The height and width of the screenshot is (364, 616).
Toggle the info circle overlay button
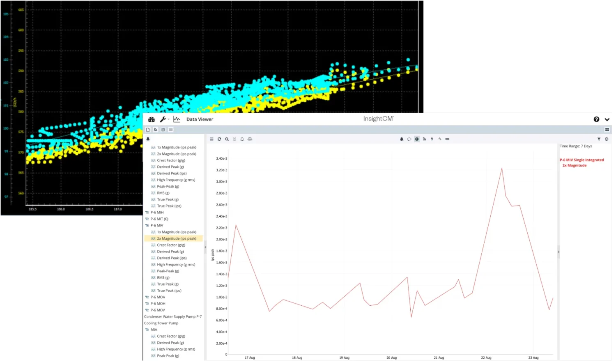coord(417,139)
